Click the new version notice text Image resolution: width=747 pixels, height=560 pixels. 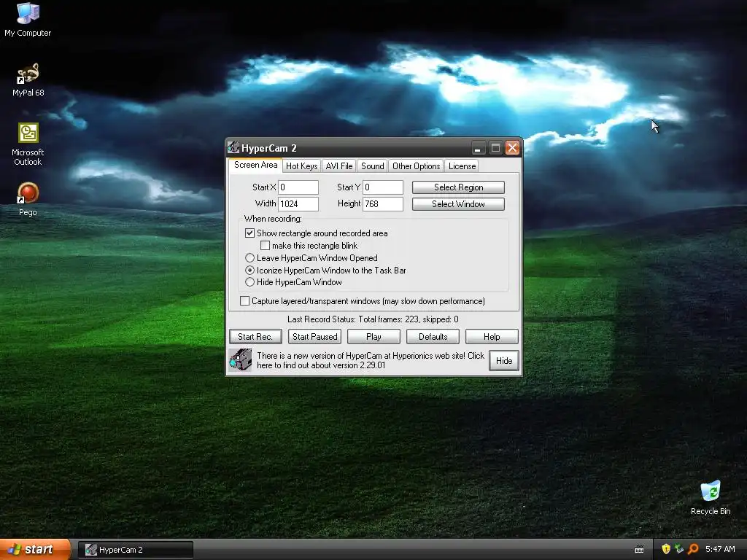point(370,360)
